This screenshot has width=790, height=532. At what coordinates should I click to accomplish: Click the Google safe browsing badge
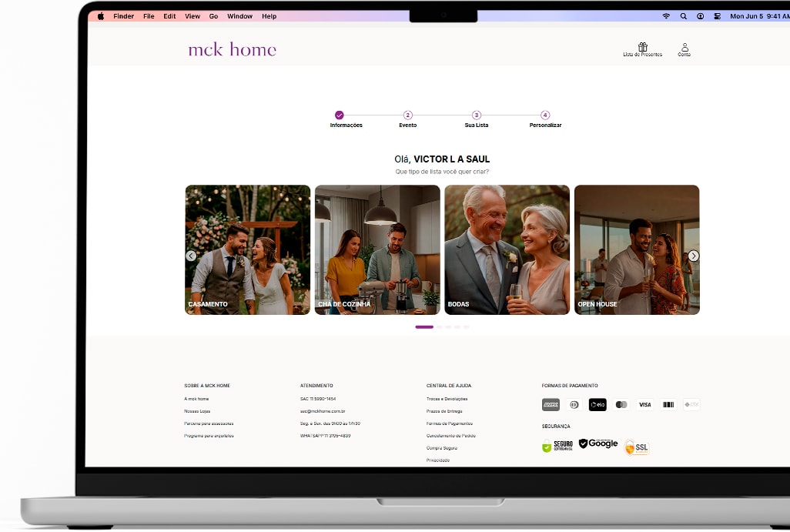[x=598, y=444]
